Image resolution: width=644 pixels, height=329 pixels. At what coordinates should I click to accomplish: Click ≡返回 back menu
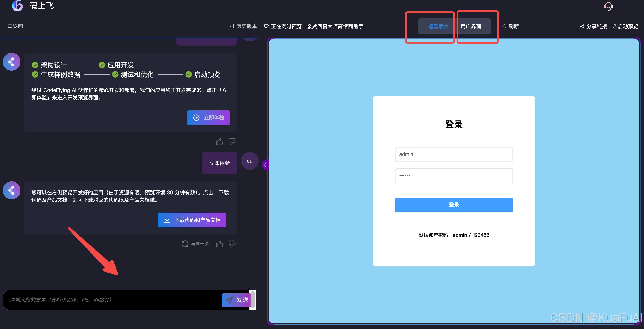(x=15, y=26)
